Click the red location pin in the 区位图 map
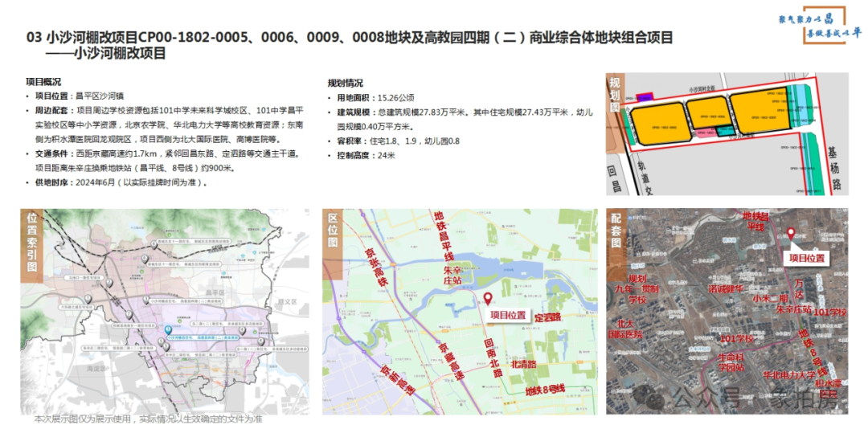The image size is (868, 433). pyautogui.click(x=488, y=299)
